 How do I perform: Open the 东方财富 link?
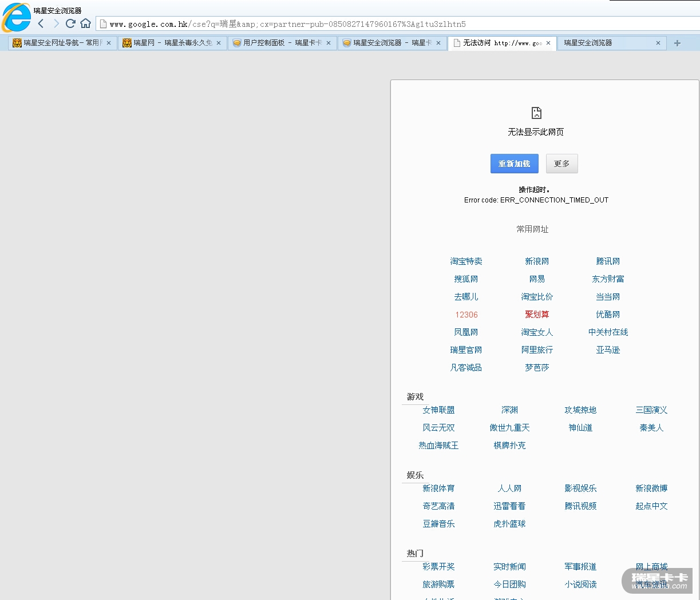point(608,279)
